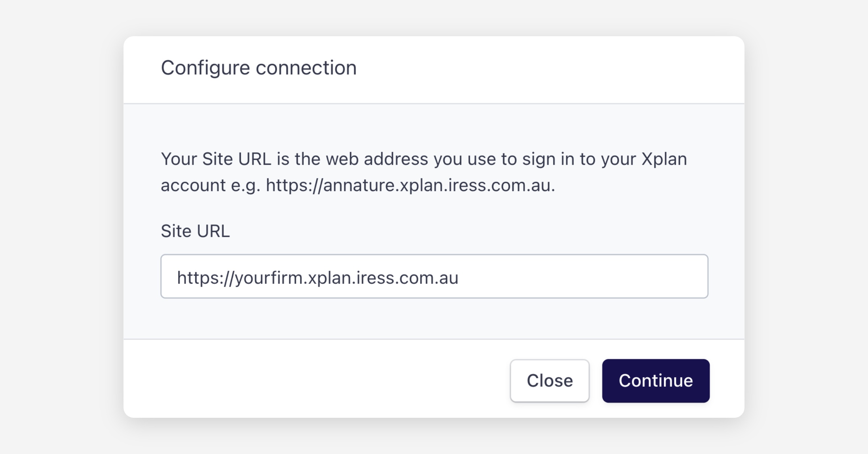The width and height of the screenshot is (868, 454).
Task: Click the Site URL field label
Action: coord(195,231)
